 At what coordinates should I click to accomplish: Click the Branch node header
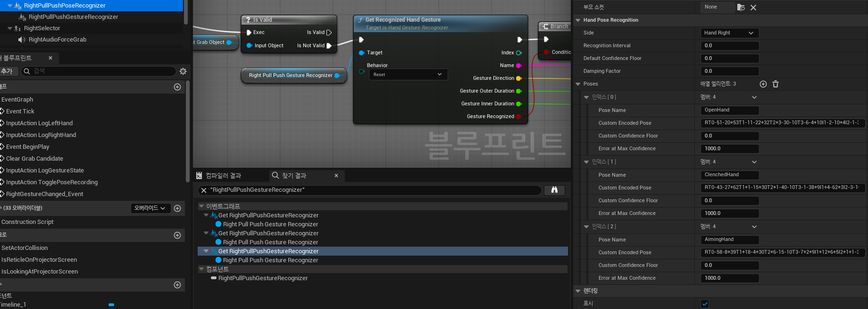555,26
